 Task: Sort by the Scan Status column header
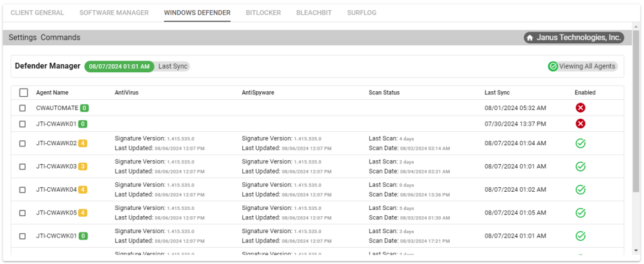pos(384,93)
